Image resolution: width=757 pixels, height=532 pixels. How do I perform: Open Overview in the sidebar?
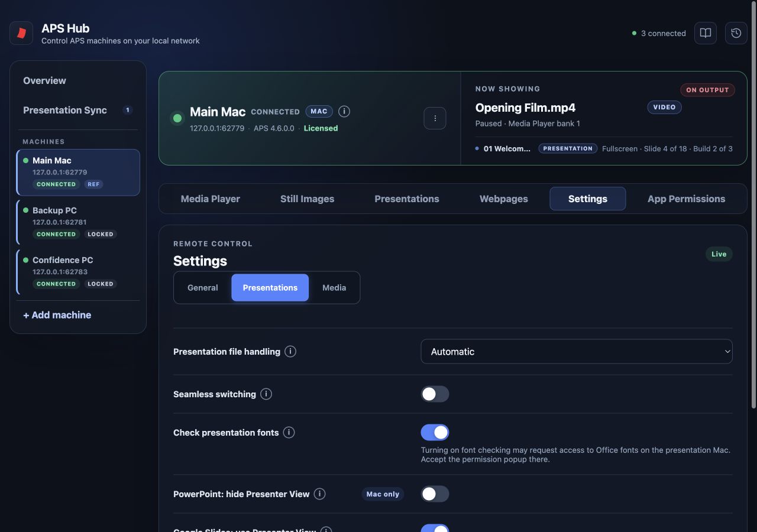click(78, 80)
